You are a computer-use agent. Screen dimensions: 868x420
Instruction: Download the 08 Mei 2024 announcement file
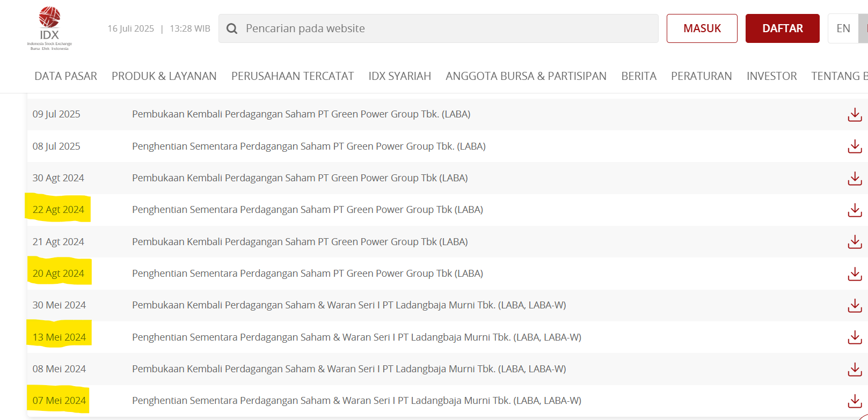[x=855, y=369]
